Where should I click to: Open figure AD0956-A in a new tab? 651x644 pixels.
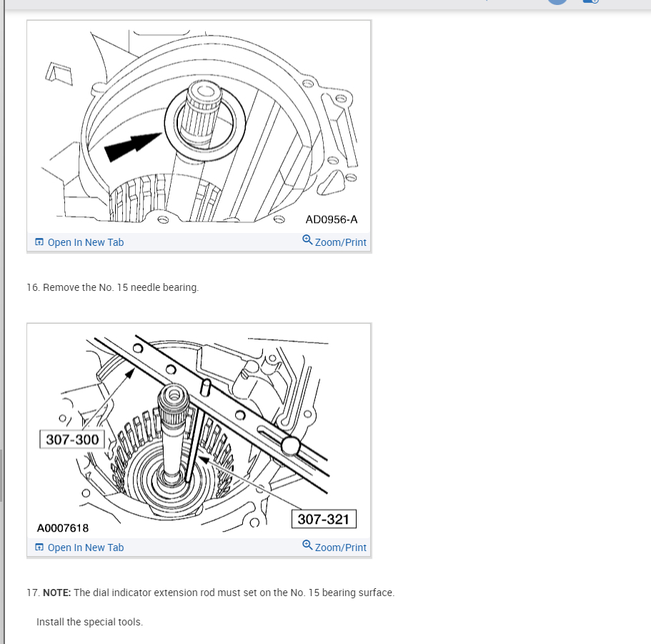click(79, 242)
